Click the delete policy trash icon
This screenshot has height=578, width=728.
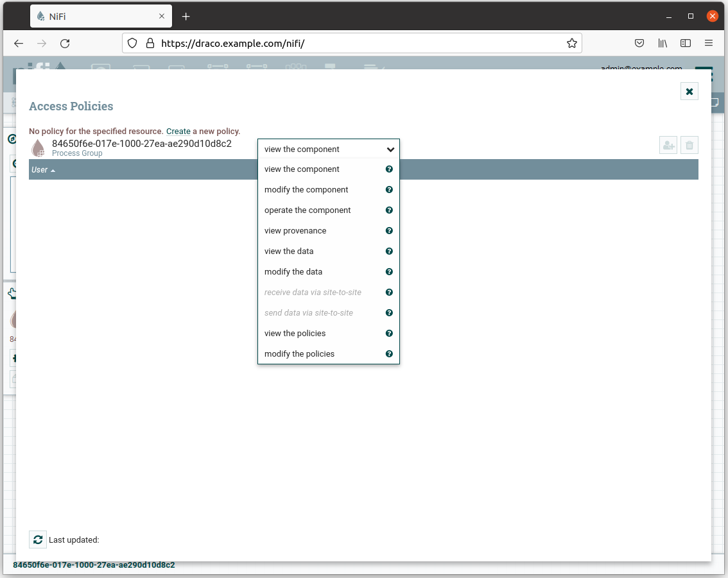(689, 145)
